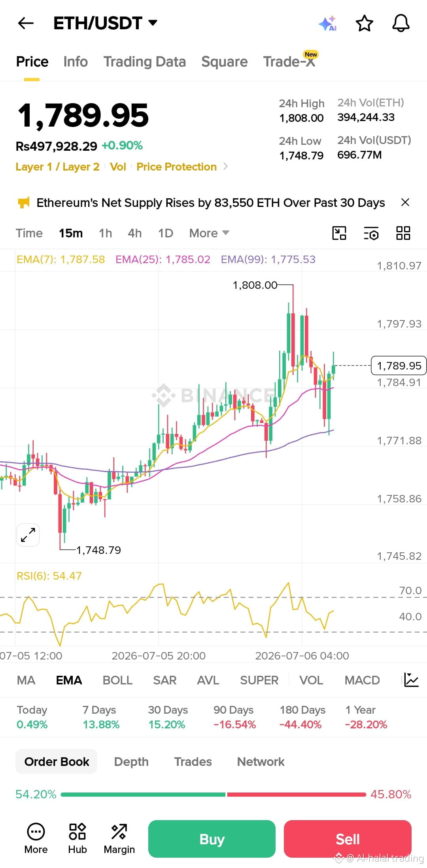Tap the red Sell button

(x=348, y=839)
